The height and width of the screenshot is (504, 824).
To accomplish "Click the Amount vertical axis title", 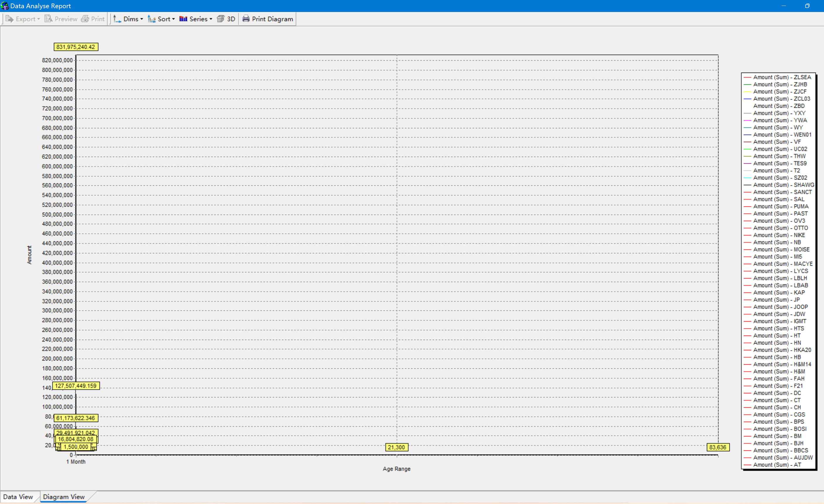I will coord(29,255).
